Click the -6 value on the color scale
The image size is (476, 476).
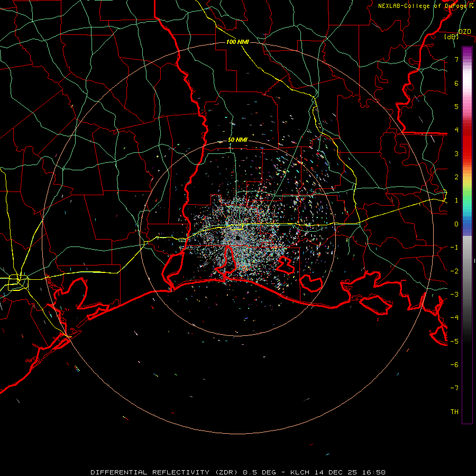tap(454, 364)
